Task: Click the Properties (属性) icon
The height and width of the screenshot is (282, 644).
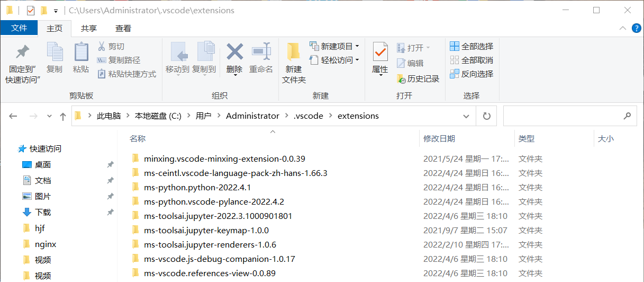Action: (380, 52)
